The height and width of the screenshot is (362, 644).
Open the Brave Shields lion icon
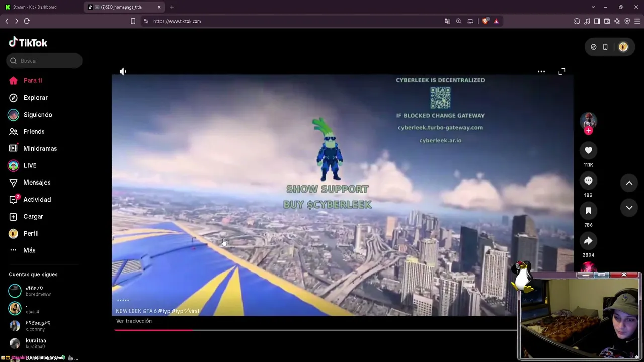(486, 21)
